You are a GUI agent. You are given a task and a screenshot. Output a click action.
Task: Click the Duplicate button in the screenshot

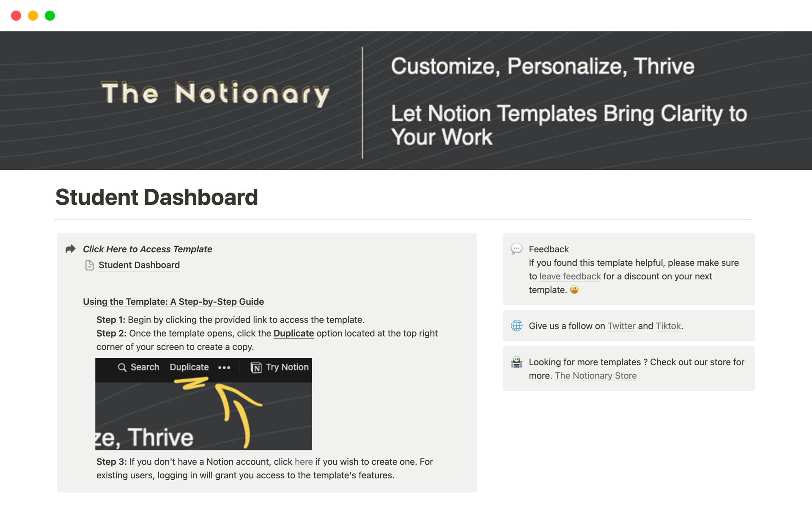click(x=189, y=367)
